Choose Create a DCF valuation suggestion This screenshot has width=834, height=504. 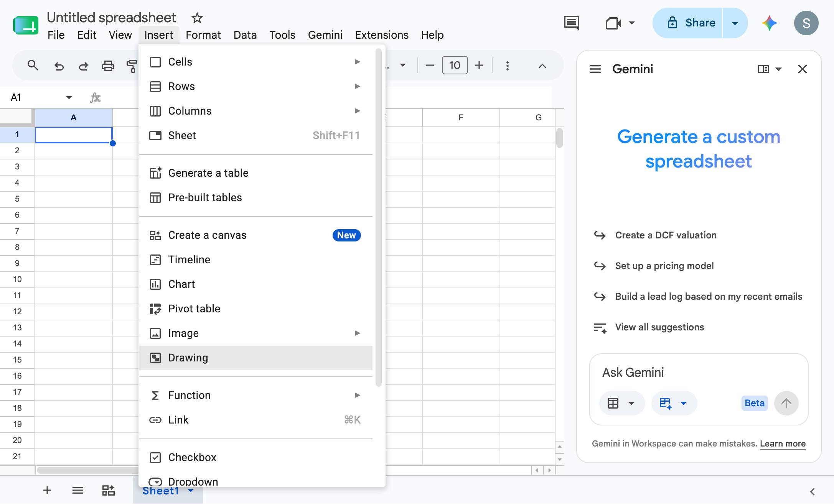[666, 235]
